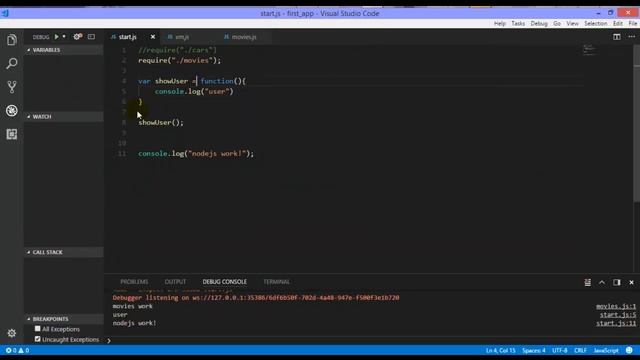Open the Source Control view
640x360 pixels.
12,87
